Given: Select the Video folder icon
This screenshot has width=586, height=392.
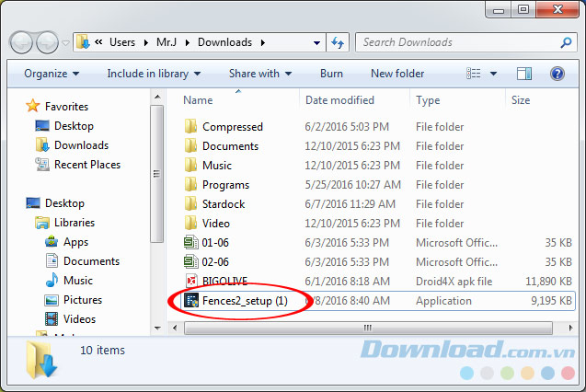Looking at the screenshot, I should [x=190, y=223].
